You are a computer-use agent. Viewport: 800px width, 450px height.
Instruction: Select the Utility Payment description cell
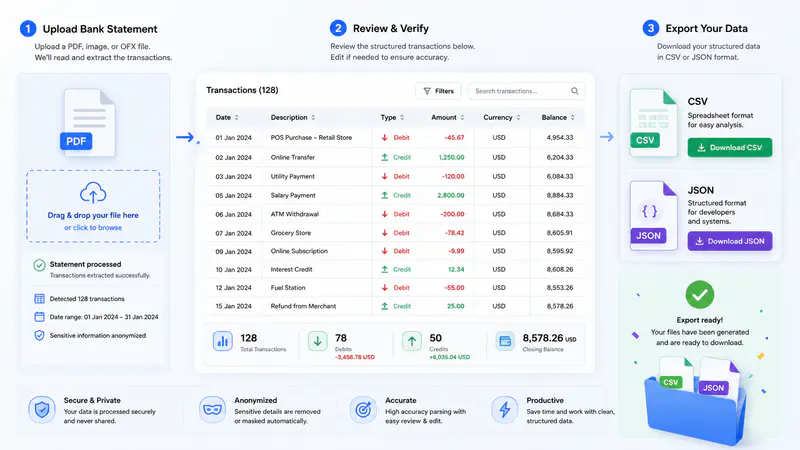coord(292,177)
